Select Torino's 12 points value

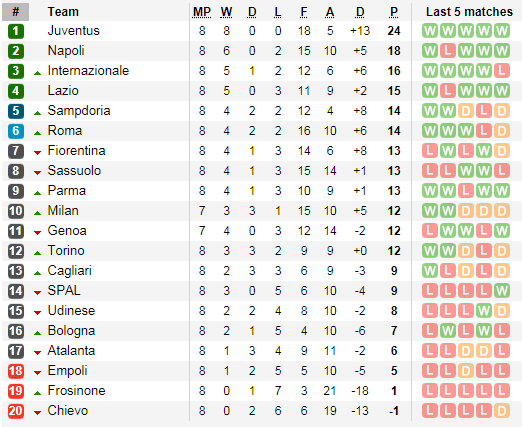(394, 251)
